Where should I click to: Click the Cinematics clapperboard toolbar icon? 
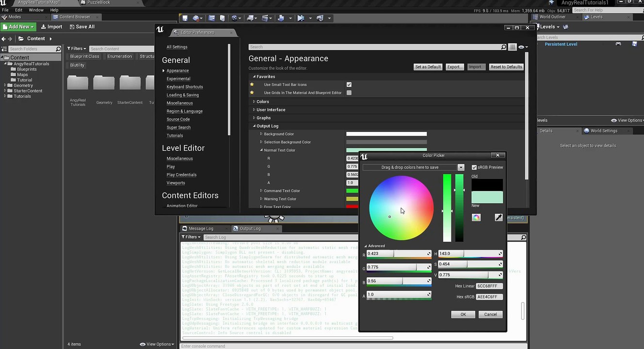click(x=265, y=18)
